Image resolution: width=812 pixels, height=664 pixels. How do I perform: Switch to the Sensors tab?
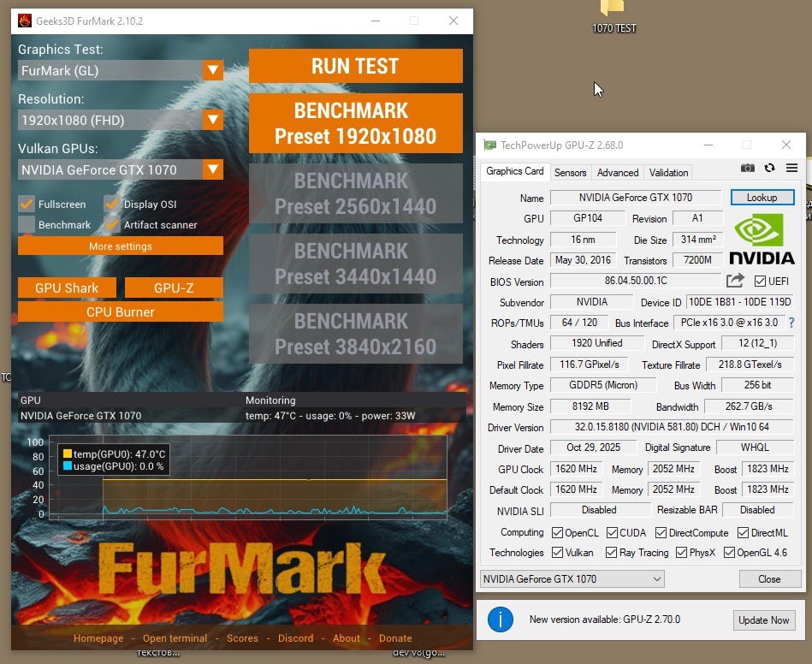[x=570, y=173]
